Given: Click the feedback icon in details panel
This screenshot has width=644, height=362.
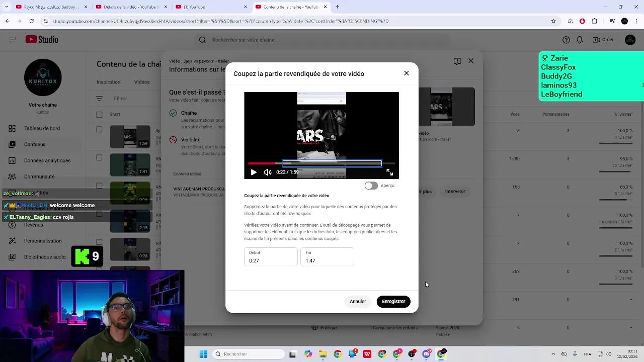Looking at the screenshot, I should (457, 61).
